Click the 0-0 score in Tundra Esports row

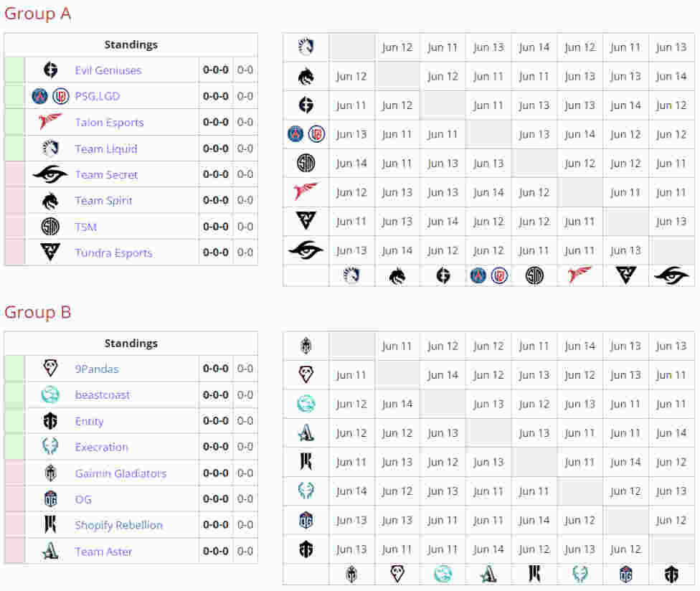coord(245,252)
